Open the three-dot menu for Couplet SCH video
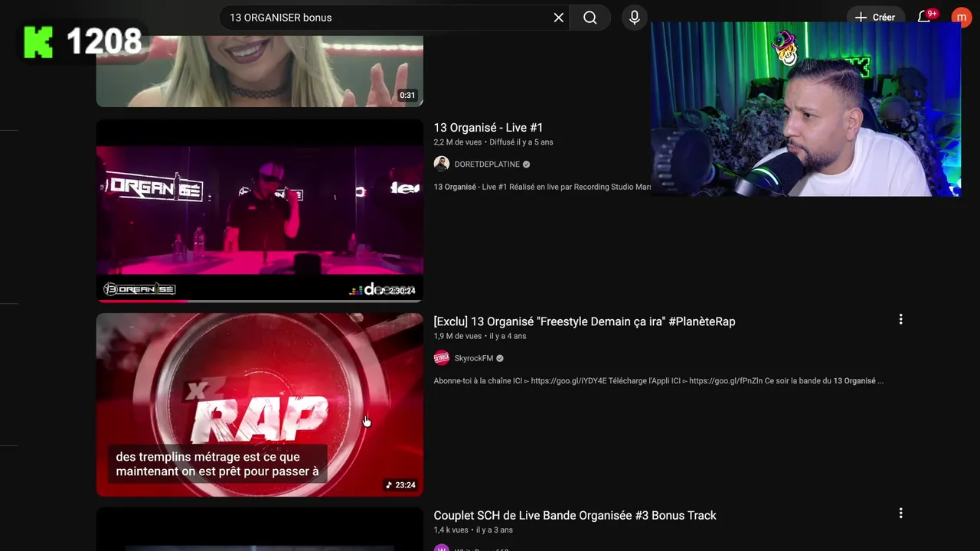 pyautogui.click(x=900, y=514)
